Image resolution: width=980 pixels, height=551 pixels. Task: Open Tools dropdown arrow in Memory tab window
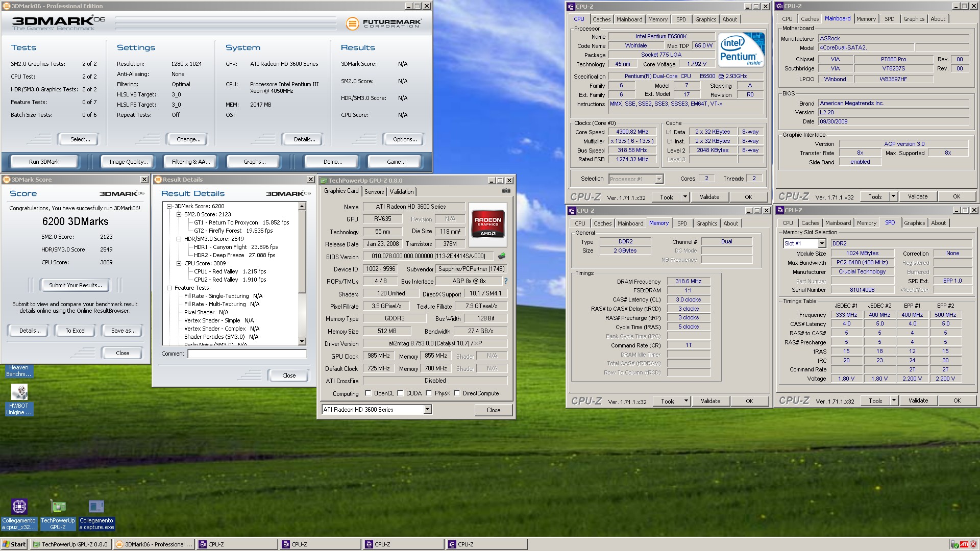click(x=686, y=401)
